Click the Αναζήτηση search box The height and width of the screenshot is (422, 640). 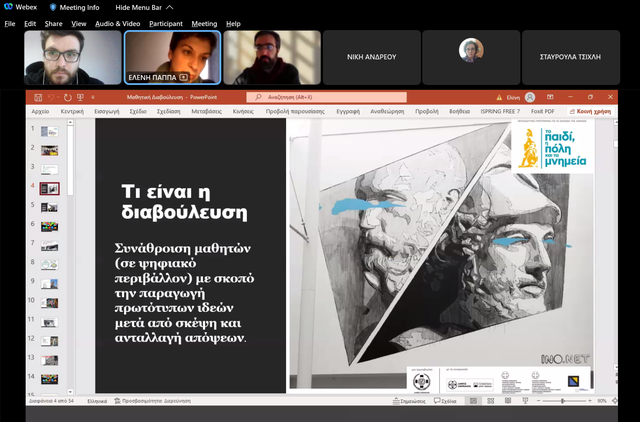[327, 97]
